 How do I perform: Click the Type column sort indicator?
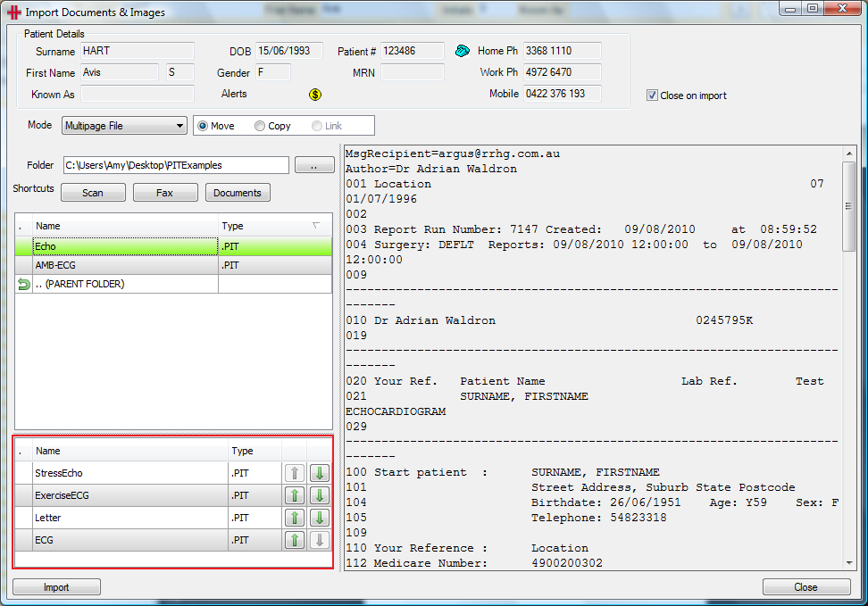pos(316,226)
